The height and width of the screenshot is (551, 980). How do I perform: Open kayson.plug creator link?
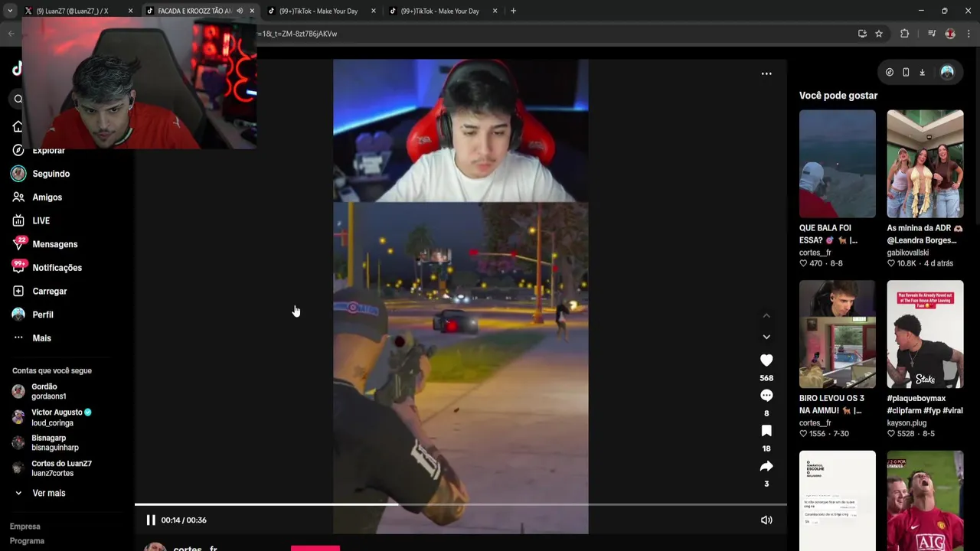[906, 423]
